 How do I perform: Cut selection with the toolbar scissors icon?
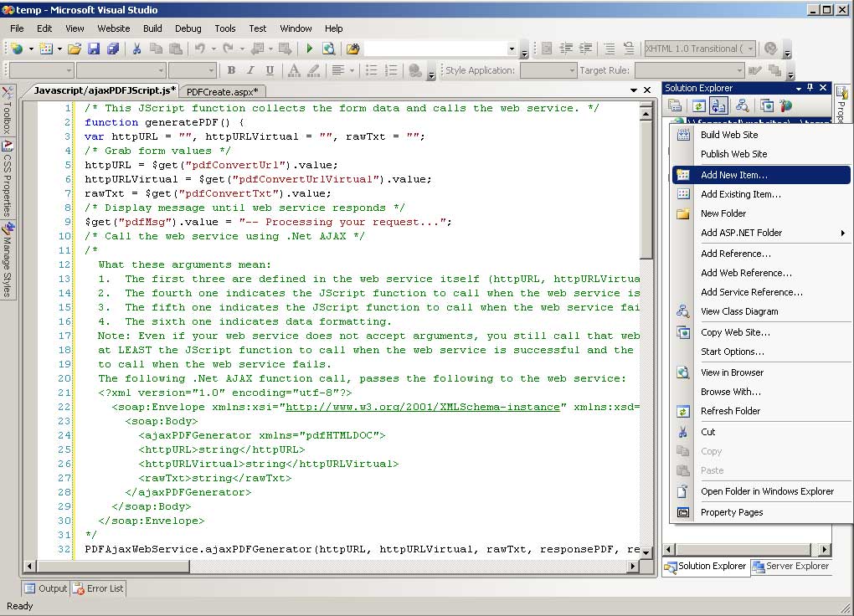point(136,49)
